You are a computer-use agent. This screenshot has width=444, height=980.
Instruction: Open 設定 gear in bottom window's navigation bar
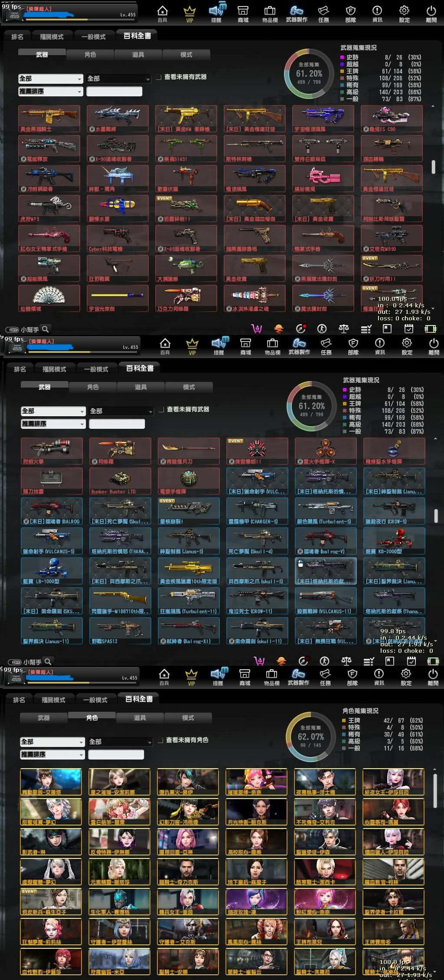tap(406, 676)
